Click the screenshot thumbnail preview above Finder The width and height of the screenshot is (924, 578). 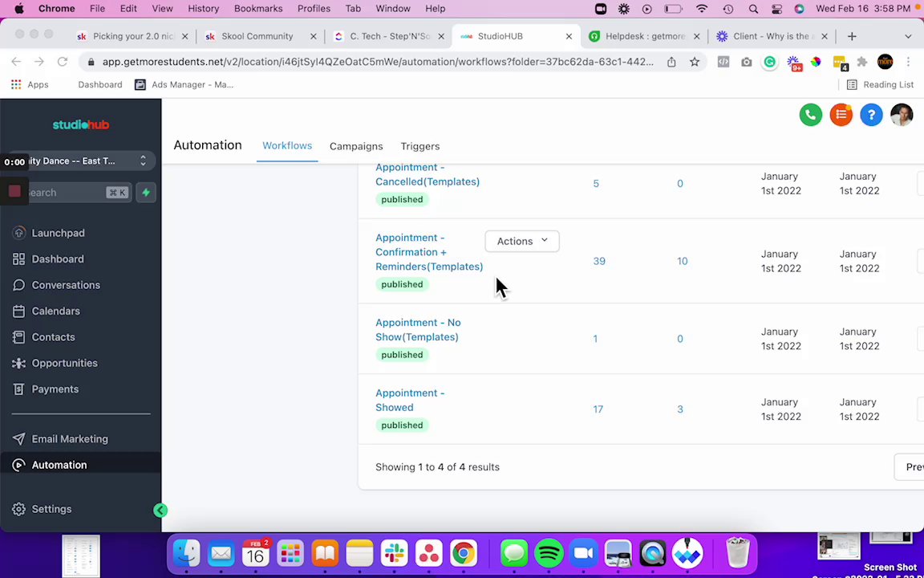coord(81,556)
